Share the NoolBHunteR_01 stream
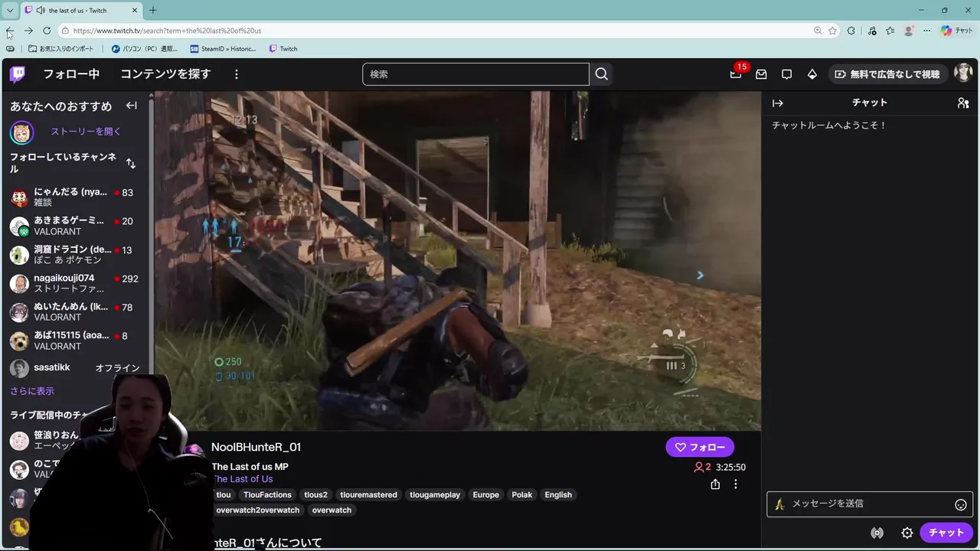 pos(715,484)
